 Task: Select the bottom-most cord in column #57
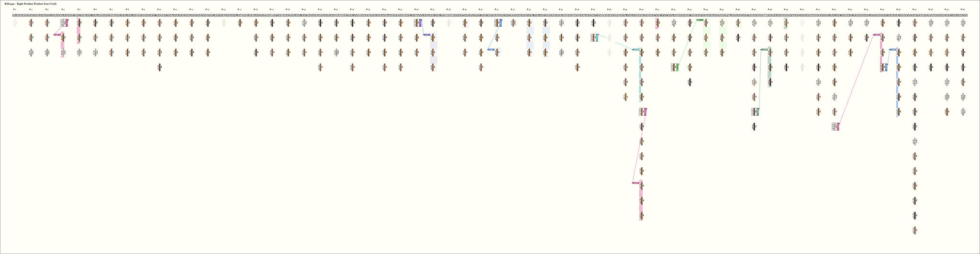tap(914, 230)
